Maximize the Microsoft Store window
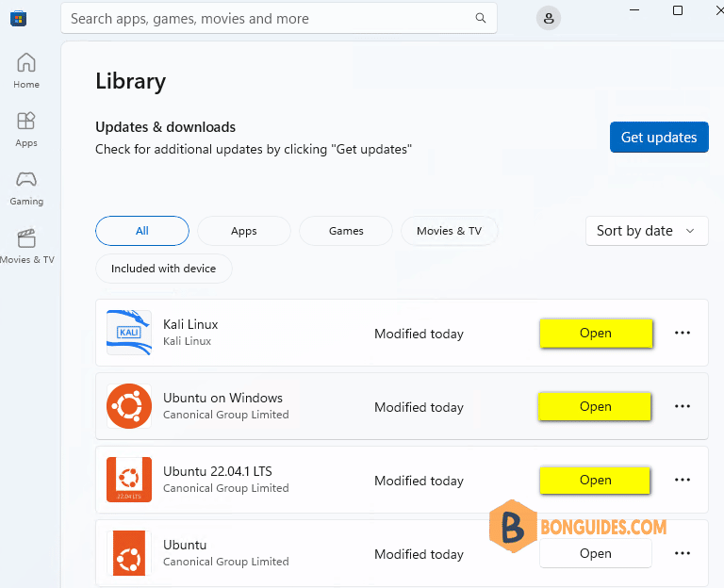Viewport: 724px width, 588px height. coord(678,10)
